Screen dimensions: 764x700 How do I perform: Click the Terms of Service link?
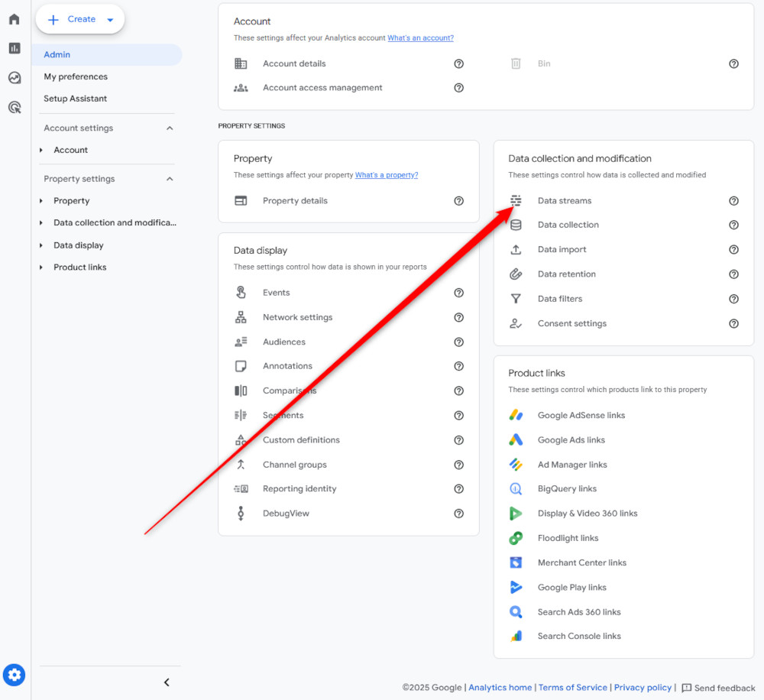click(x=573, y=687)
